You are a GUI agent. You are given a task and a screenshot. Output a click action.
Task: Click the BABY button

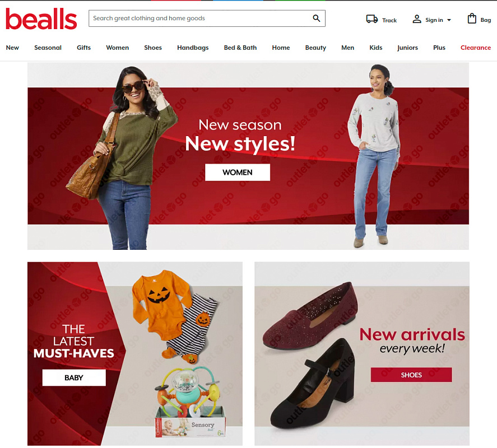[x=74, y=377]
